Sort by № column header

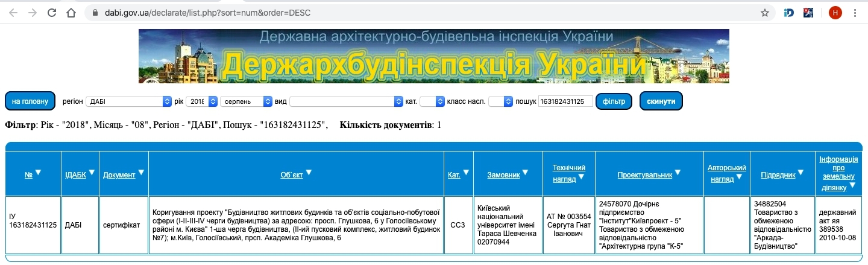click(28, 175)
